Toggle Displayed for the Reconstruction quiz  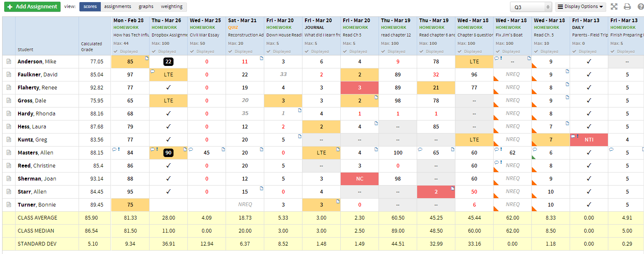coord(244,51)
